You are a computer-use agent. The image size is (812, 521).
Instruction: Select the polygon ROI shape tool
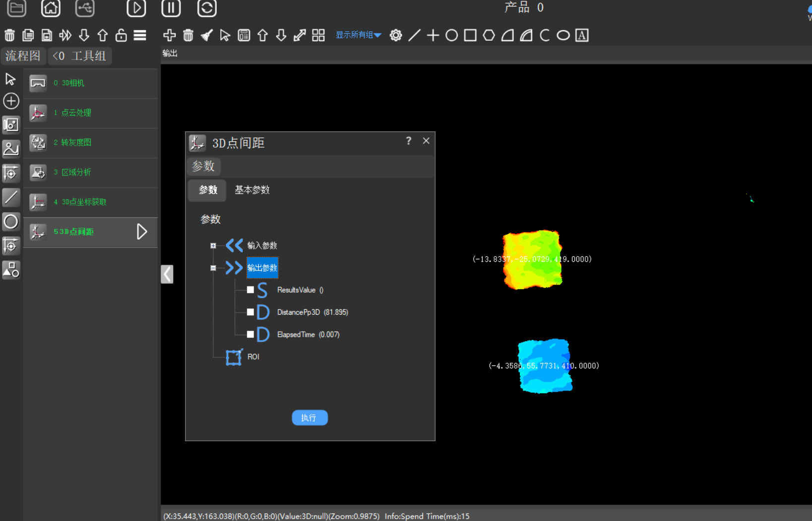[x=489, y=35]
